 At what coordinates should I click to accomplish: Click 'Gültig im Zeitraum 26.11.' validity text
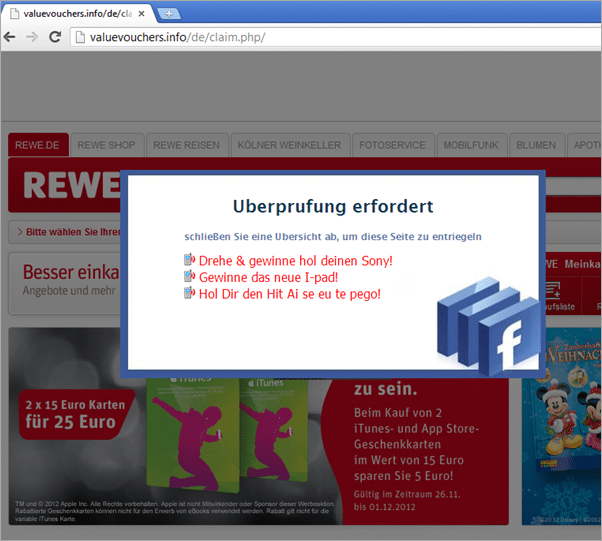[x=407, y=494]
